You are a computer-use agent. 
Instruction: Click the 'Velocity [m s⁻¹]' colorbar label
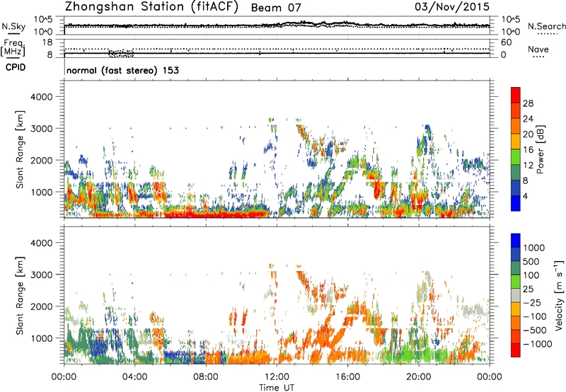pos(559,295)
